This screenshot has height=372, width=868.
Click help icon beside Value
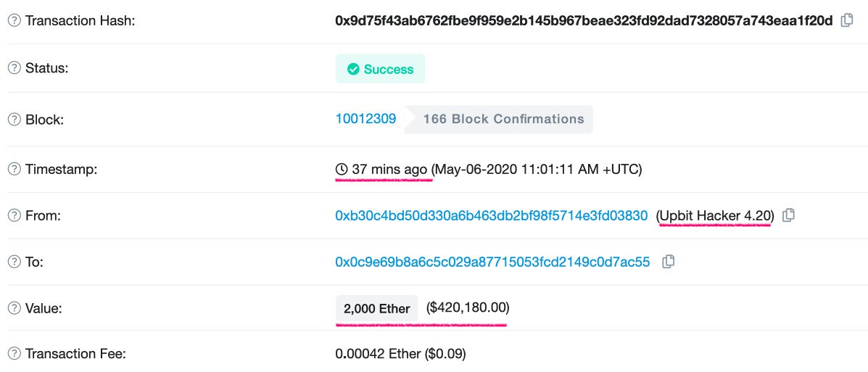[15, 308]
